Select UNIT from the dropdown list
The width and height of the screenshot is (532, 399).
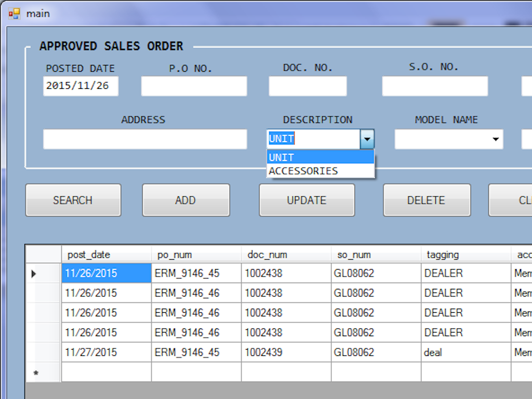pos(320,157)
